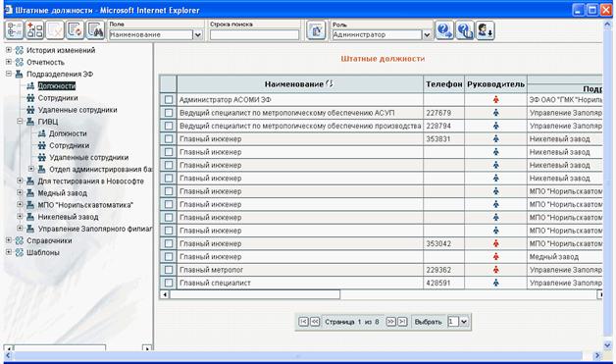
Task: Expand Отдел администрирования node
Action: click(31, 169)
